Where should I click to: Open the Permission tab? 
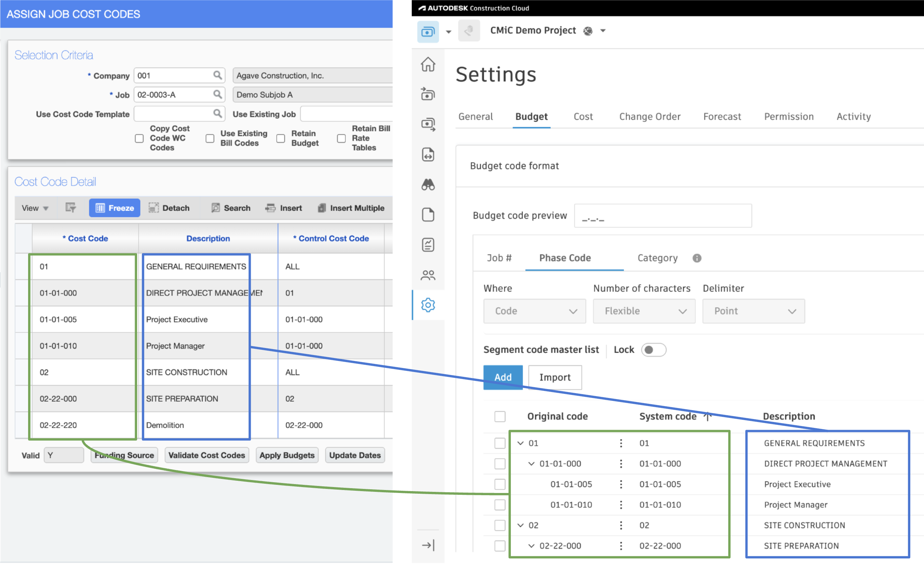[x=789, y=116]
